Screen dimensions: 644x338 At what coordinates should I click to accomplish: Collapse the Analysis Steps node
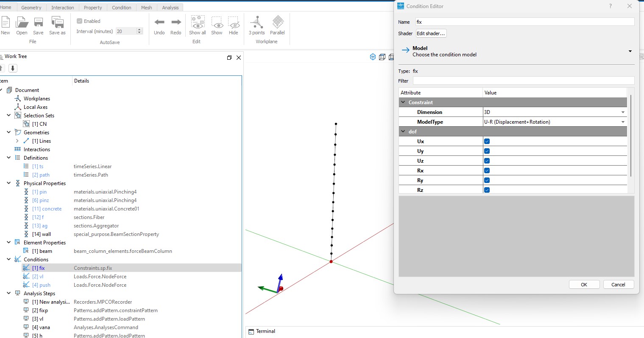click(8, 294)
